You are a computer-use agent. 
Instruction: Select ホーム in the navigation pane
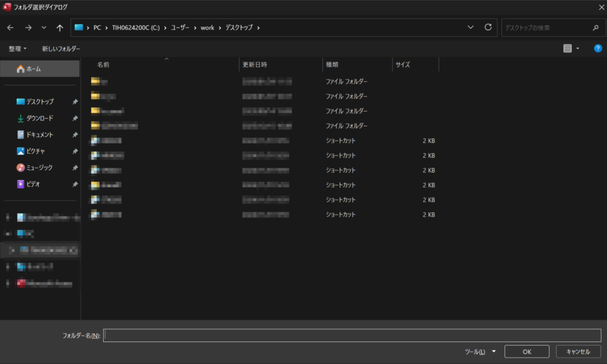coord(34,69)
